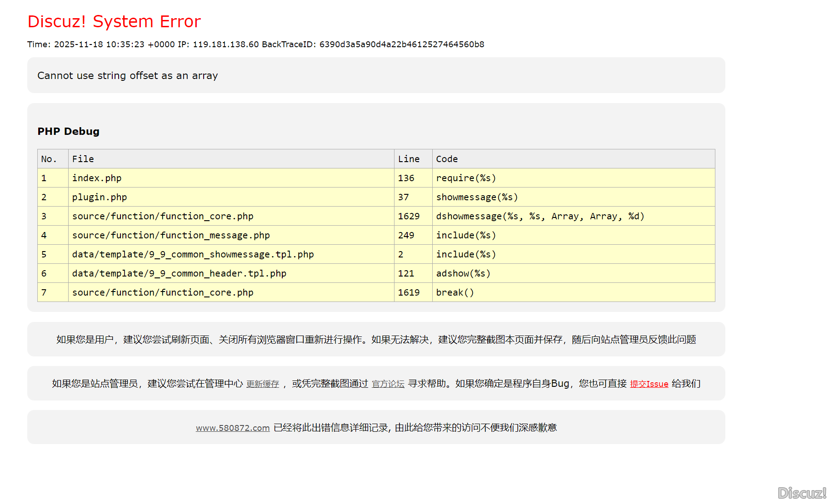The height and width of the screenshot is (504, 834).
Task: Click the No. column header
Action: click(x=49, y=159)
